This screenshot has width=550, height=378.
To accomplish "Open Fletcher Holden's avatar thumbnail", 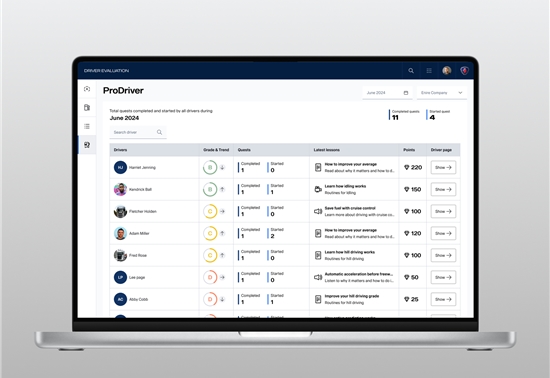I will tap(120, 211).
